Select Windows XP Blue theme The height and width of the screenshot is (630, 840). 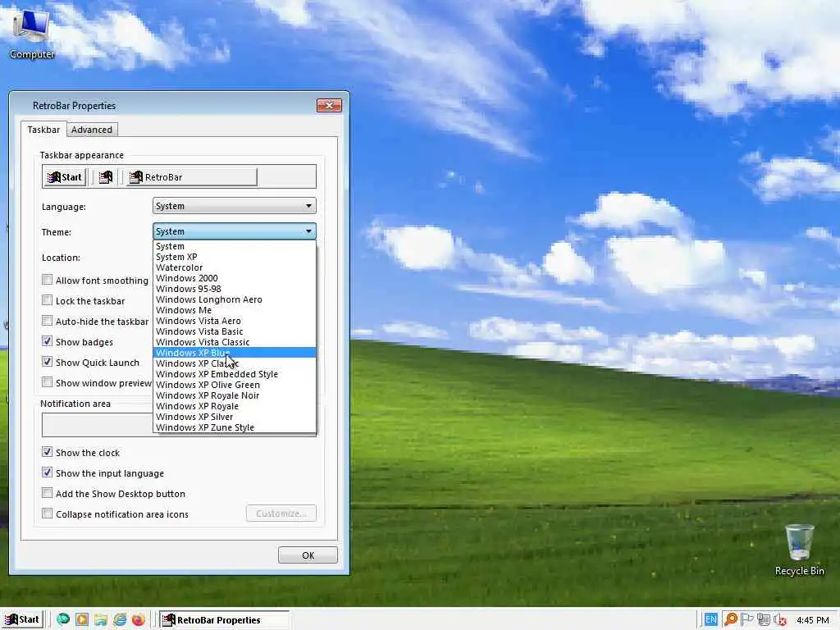click(x=235, y=353)
